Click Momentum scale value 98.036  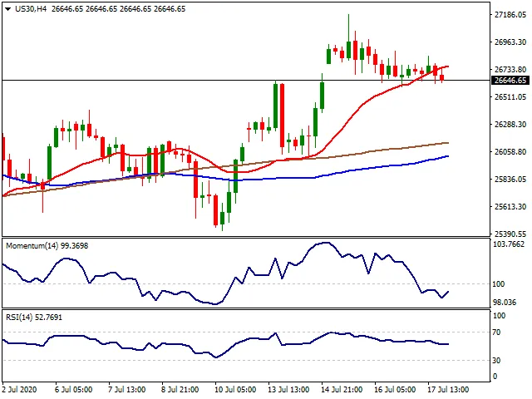pos(505,303)
